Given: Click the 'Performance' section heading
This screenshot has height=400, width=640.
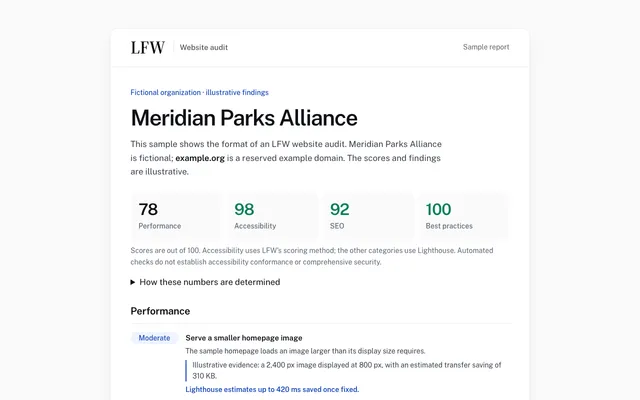Looking at the screenshot, I should (x=160, y=311).
